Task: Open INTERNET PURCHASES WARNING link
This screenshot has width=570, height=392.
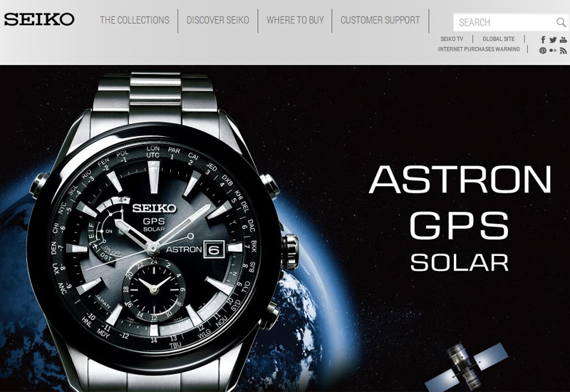Action: (x=479, y=49)
